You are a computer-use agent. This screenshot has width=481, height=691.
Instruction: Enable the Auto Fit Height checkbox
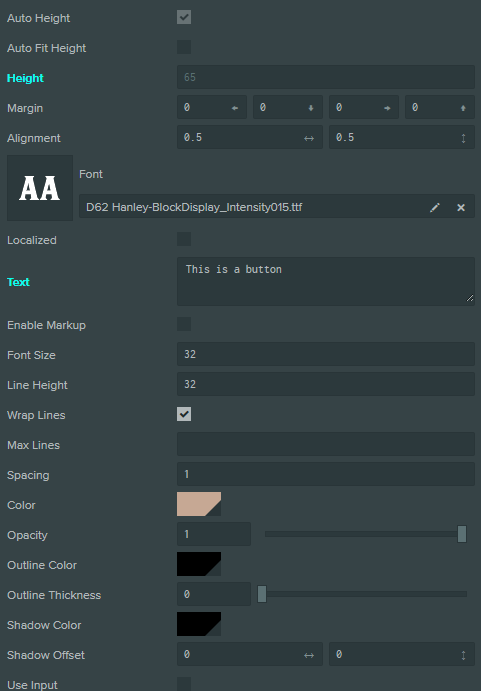pyautogui.click(x=184, y=47)
